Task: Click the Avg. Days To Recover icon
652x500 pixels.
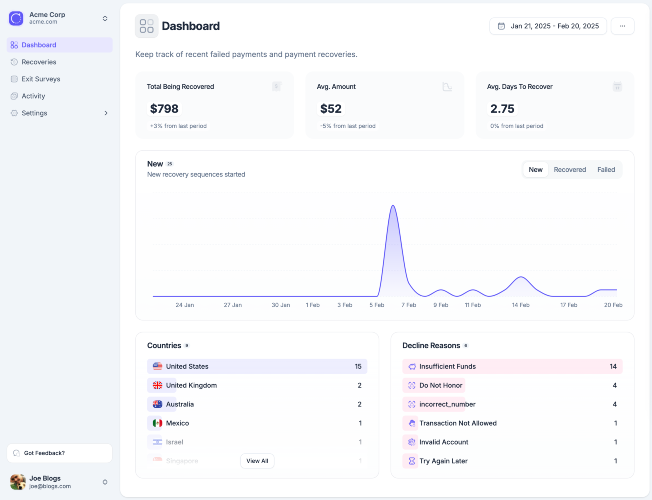Action: point(617,87)
